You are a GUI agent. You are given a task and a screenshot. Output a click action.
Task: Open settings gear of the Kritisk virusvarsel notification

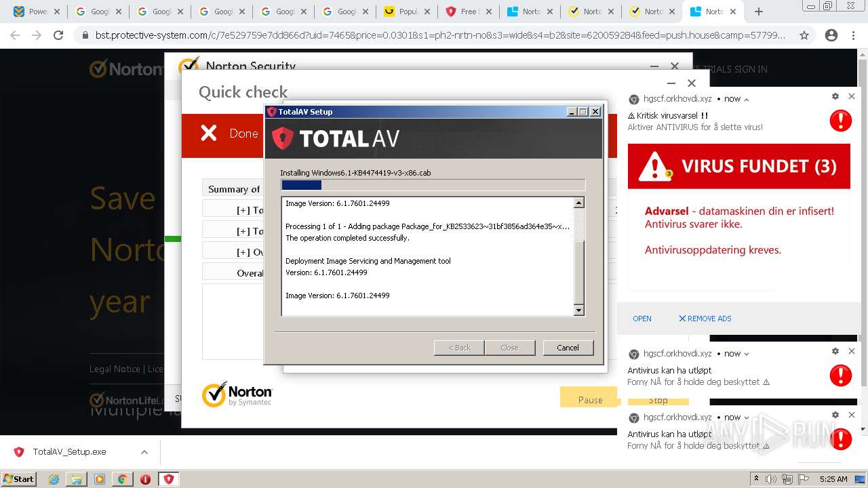click(835, 96)
